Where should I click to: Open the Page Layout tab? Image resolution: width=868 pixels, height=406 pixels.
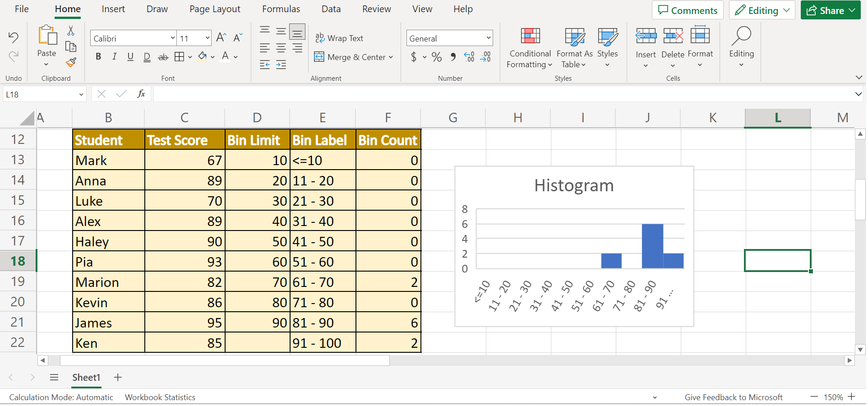pos(215,9)
